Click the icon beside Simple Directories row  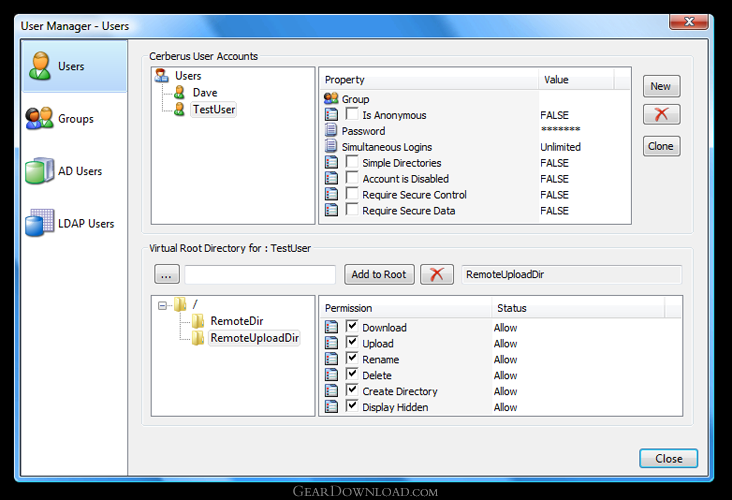(331, 162)
